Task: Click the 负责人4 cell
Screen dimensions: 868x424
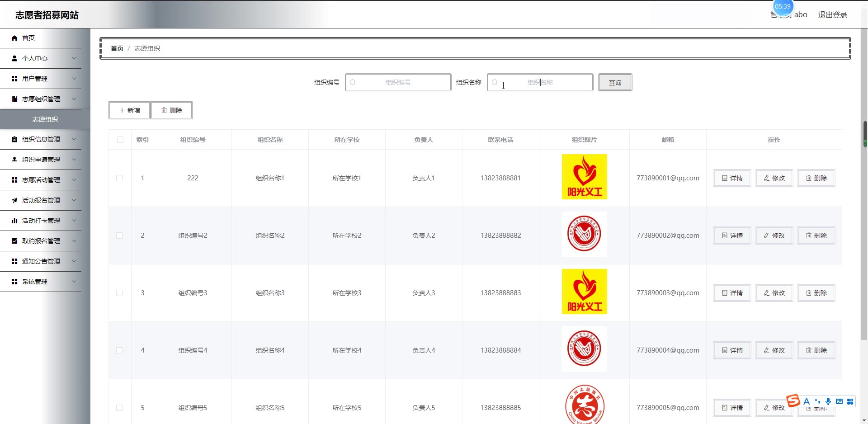Action: coord(424,350)
